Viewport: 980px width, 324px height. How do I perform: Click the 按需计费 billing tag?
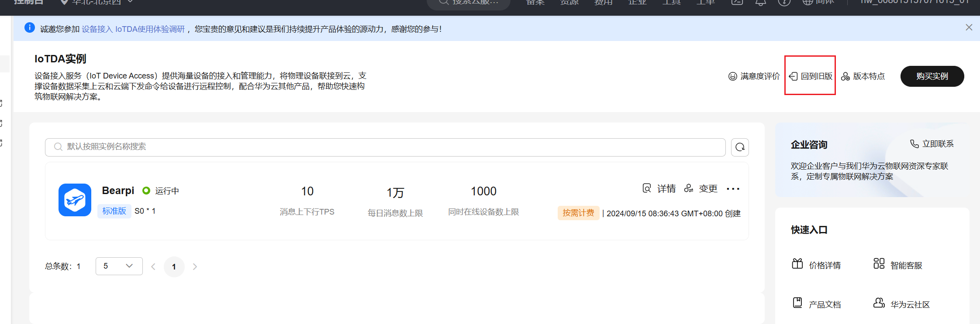[x=578, y=213]
